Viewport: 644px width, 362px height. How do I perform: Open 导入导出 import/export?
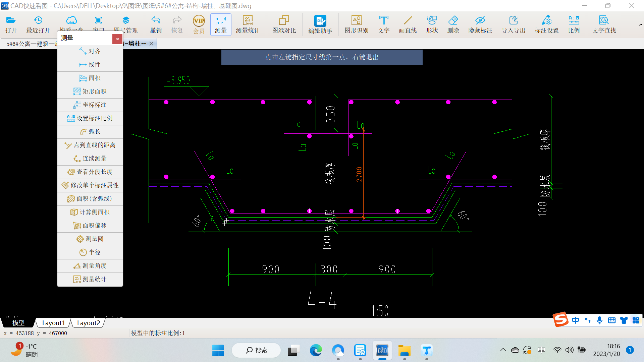(x=514, y=25)
